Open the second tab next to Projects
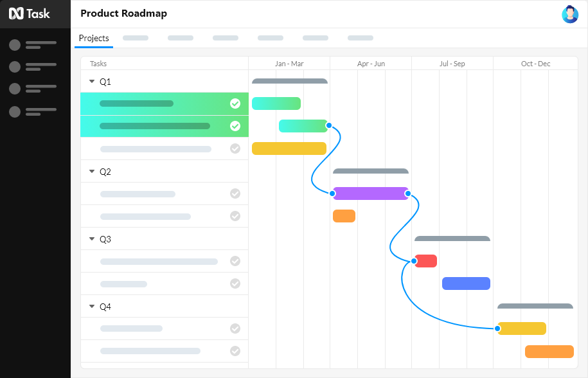Screen dimensions: 588x378 click(135, 38)
